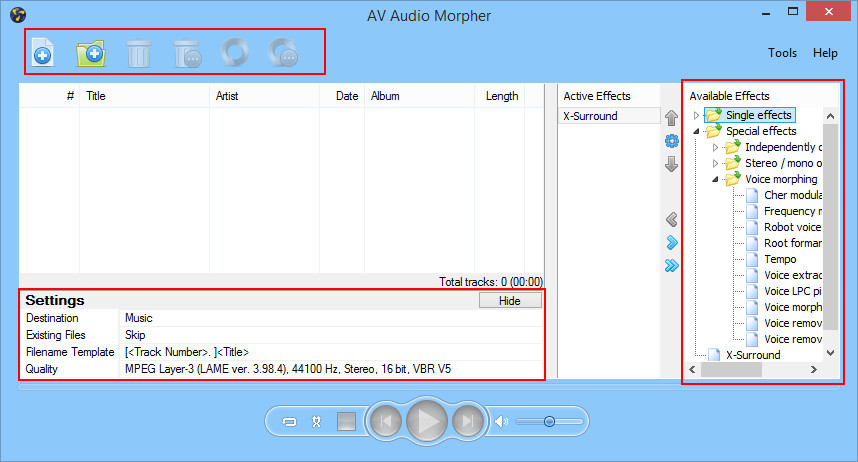Click the Remove all trash icon
858x462 pixels.
coord(187,53)
